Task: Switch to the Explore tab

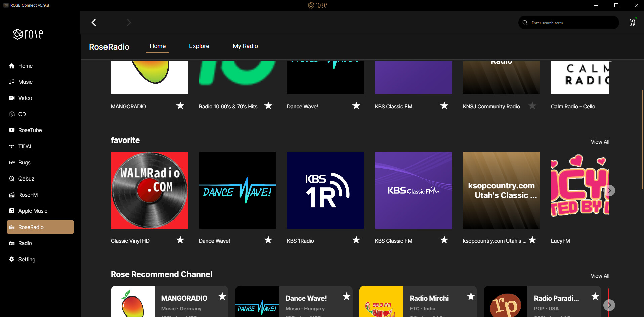Action: point(199,46)
